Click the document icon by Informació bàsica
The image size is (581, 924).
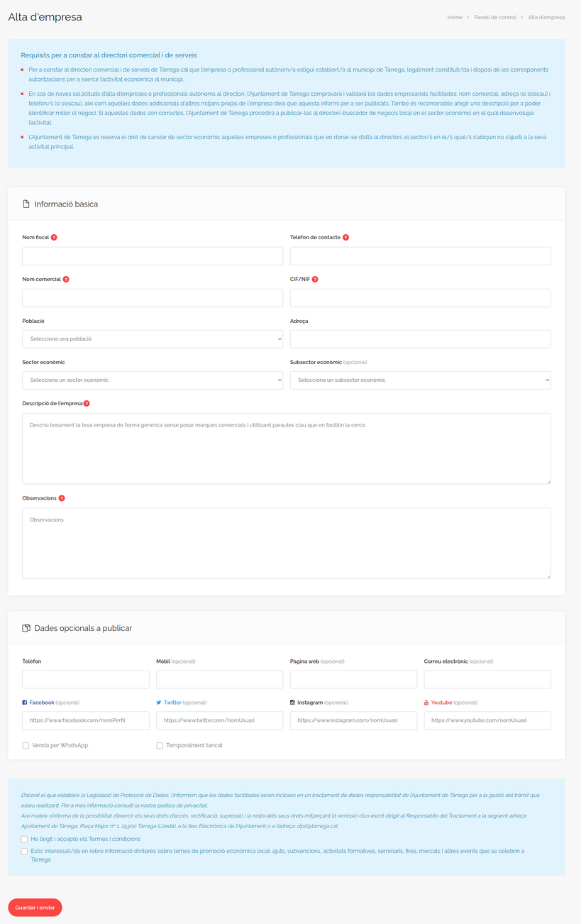(x=26, y=204)
